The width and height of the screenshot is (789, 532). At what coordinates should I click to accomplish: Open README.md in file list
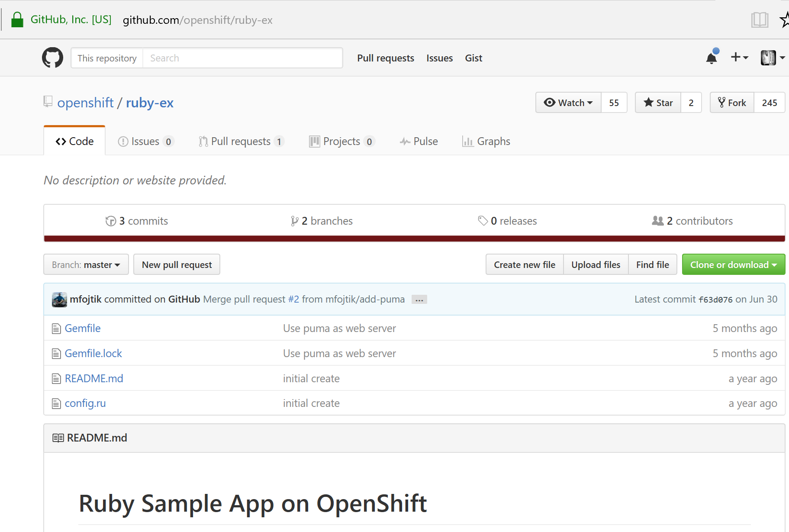pos(94,379)
